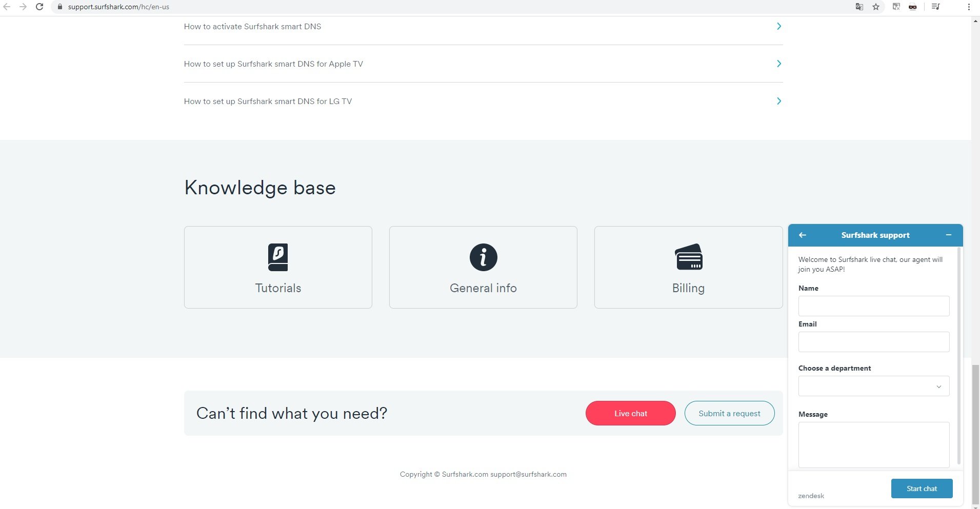Bookmark this page with the star icon
Screen dimensions: 980x509
click(x=876, y=7)
